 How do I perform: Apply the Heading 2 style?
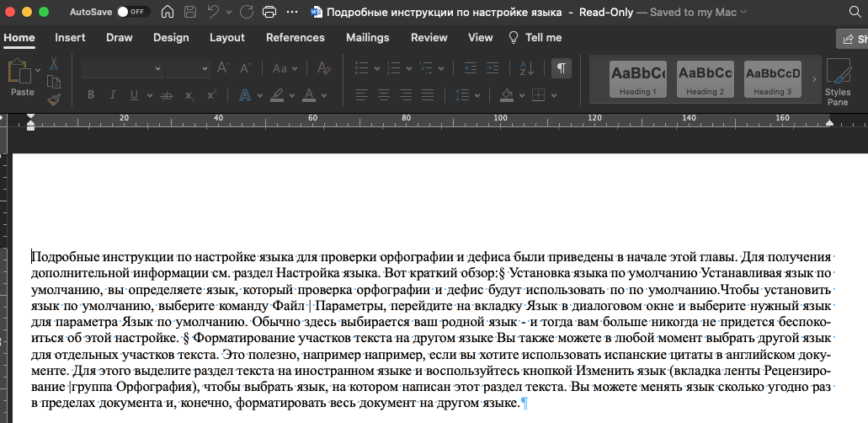point(705,78)
